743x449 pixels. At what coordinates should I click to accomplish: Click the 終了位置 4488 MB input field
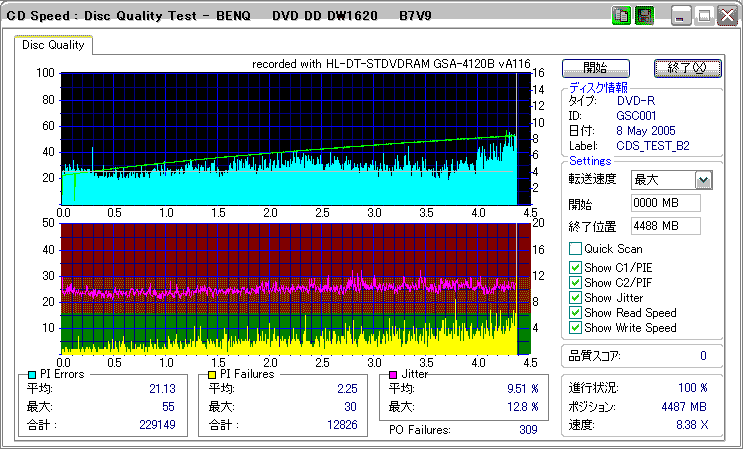pyautogui.click(x=666, y=226)
